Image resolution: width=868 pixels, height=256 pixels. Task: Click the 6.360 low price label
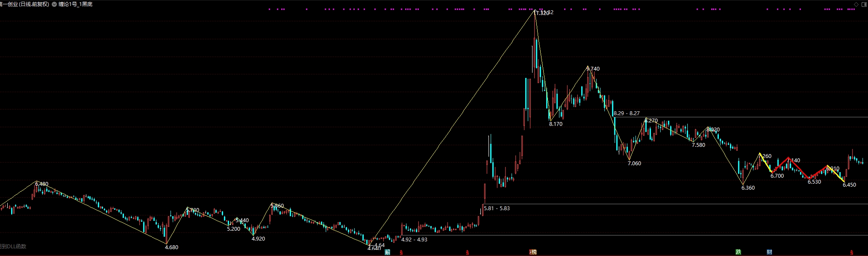[748, 188]
